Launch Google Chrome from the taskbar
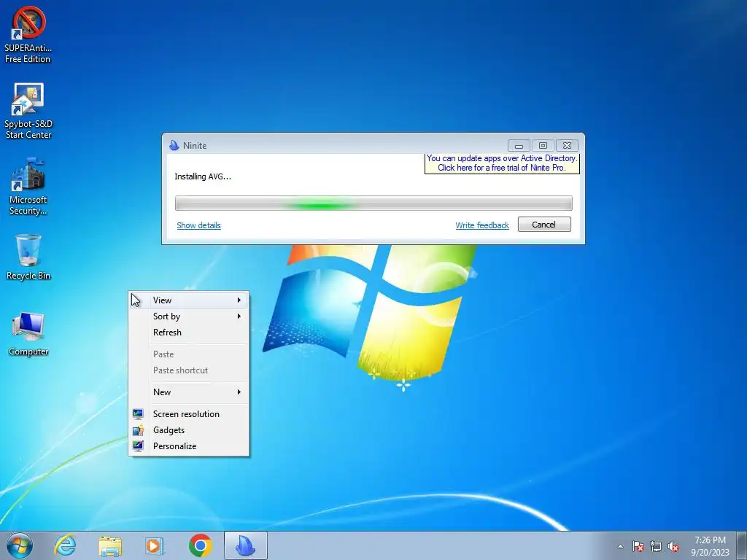The image size is (747, 560). click(x=200, y=545)
